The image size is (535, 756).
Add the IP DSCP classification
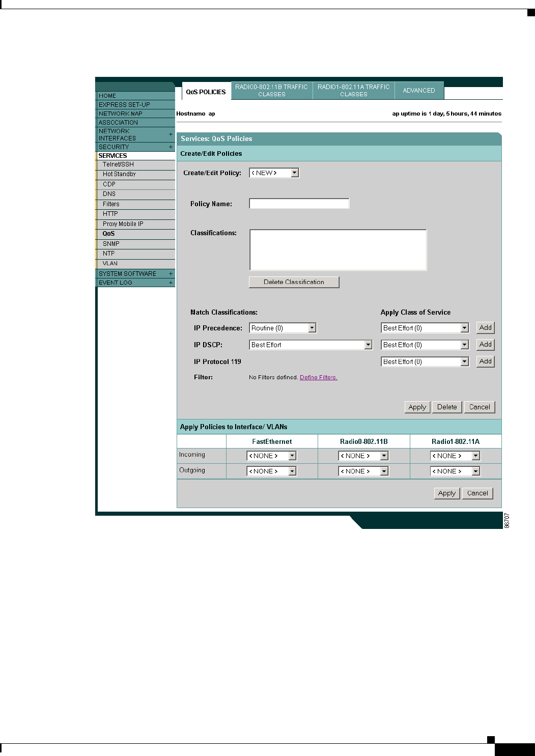[486, 345]
